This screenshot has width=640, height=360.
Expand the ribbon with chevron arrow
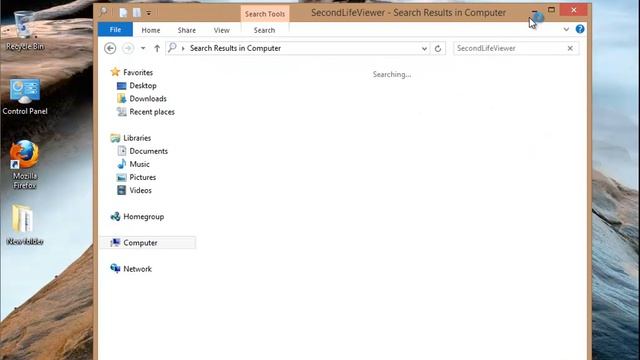pyautogui.click(x=566, y=29)
